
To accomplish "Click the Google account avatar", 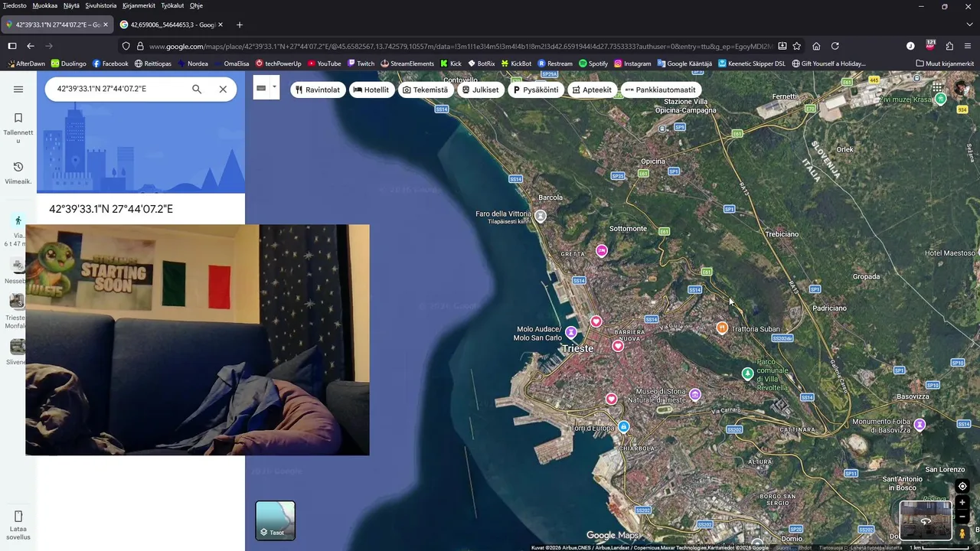I will [x=962, y=89].
